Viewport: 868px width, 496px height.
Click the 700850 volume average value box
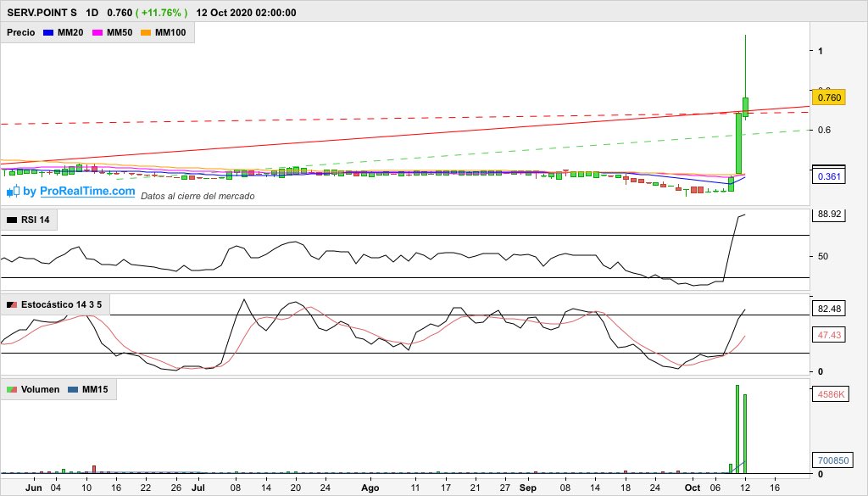[x=831, y=460]
